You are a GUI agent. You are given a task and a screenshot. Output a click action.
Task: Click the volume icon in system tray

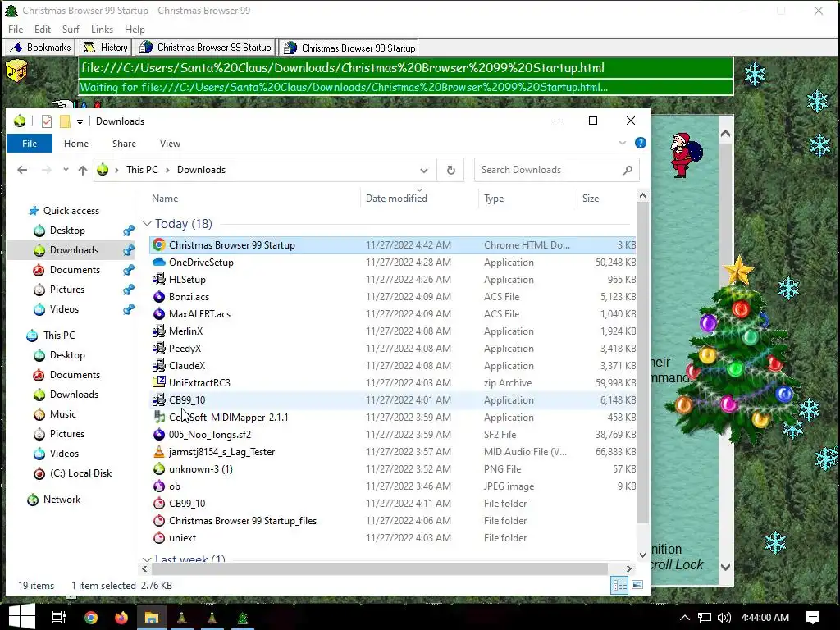pyautogui.click(x=724, y=618)
